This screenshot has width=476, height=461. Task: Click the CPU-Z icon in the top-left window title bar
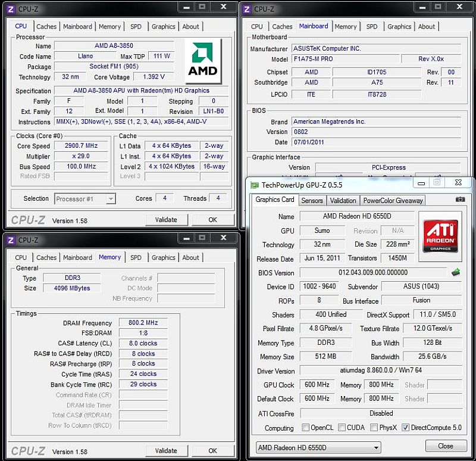(x=11, y=10)
